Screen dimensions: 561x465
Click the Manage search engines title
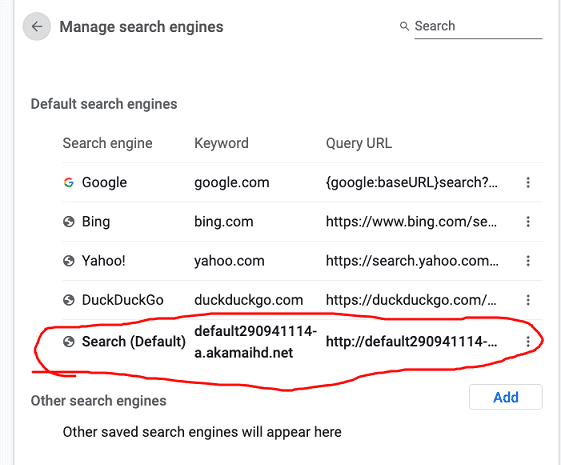pos(141,27)
